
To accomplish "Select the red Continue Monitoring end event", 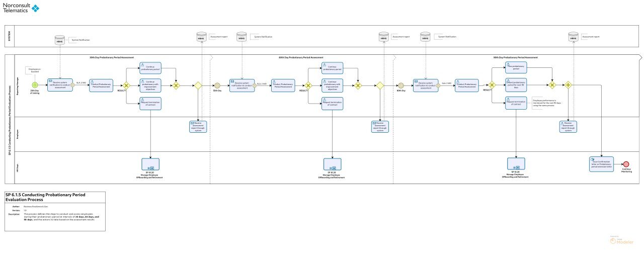I will click(x=626, y=164).
